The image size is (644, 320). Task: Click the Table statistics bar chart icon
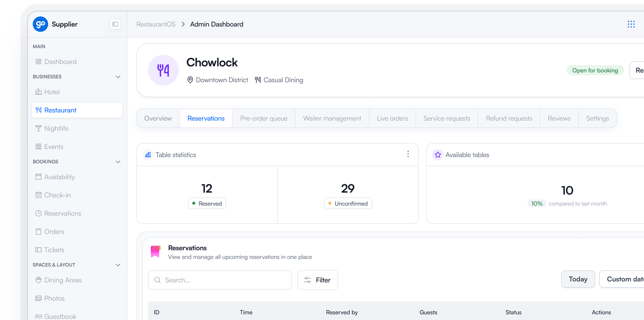[148, 155]
